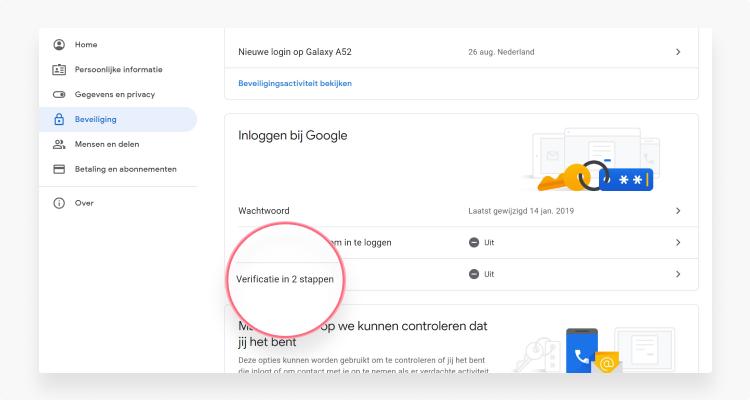The image size is (750, 400).
Task: Click the Gegevens en privacy toggle icon
Action: (x=59, y=94)
